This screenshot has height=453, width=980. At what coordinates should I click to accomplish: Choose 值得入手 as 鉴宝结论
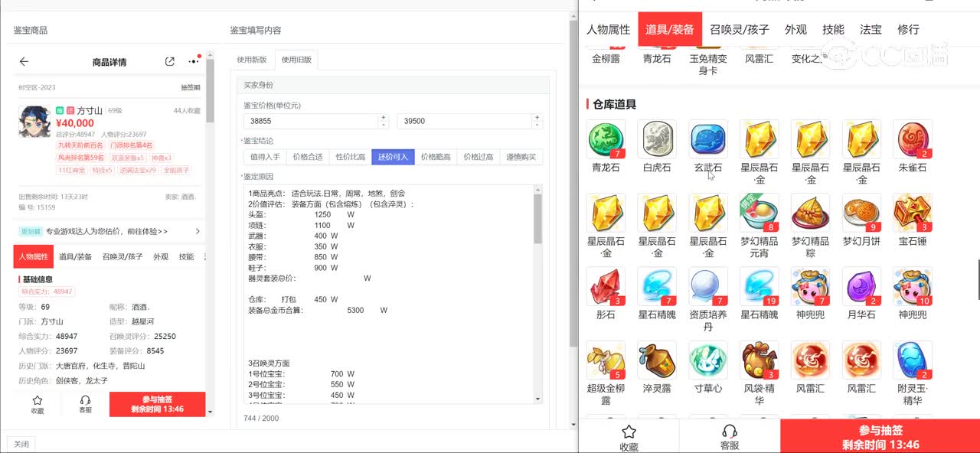coord(266,157)
